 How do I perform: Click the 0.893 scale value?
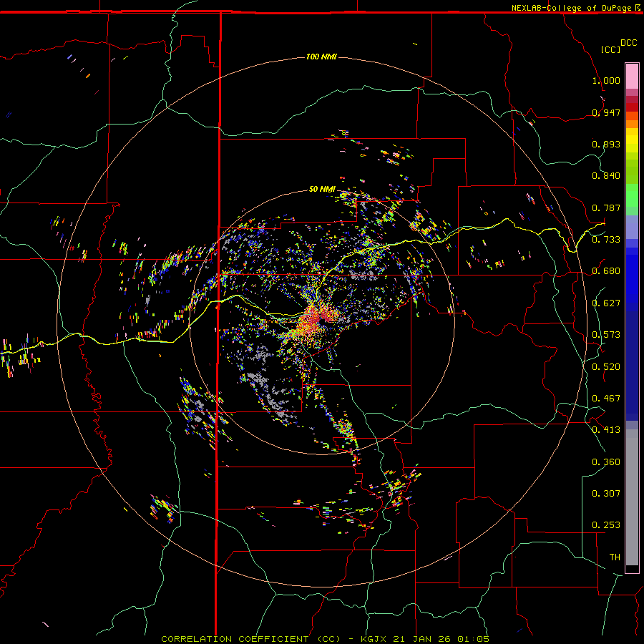[x=606, y=144]
